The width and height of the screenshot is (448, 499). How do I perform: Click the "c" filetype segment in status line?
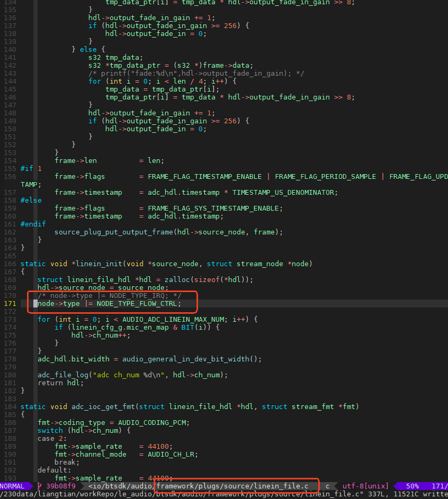327,486
